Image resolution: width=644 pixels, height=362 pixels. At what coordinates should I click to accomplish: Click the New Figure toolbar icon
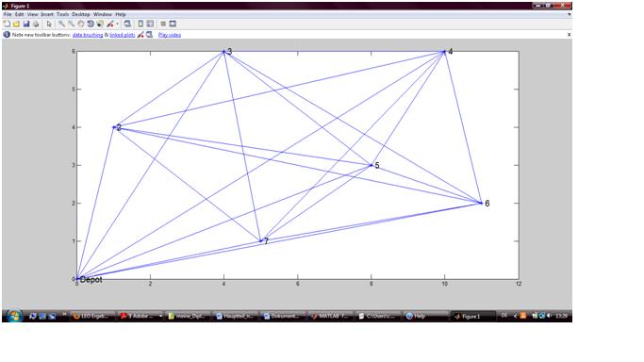[x=7, y=25]
